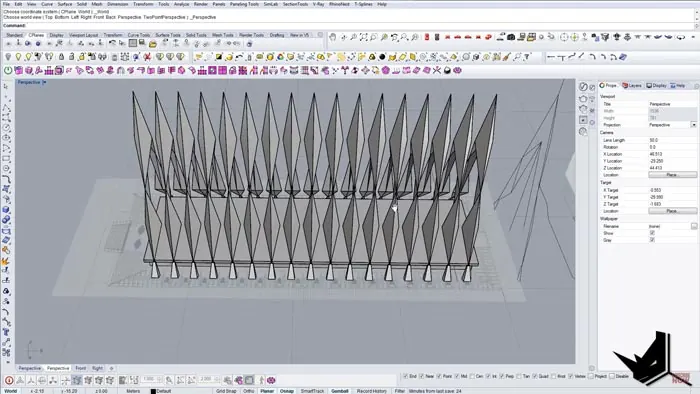Enable the Project osnap checkbox
This screenshot has height=394, width=700.
[591, 376]
